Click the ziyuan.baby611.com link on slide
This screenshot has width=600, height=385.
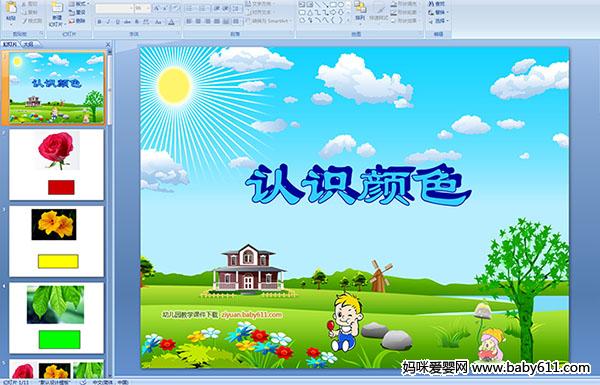[x=252, y=315]
